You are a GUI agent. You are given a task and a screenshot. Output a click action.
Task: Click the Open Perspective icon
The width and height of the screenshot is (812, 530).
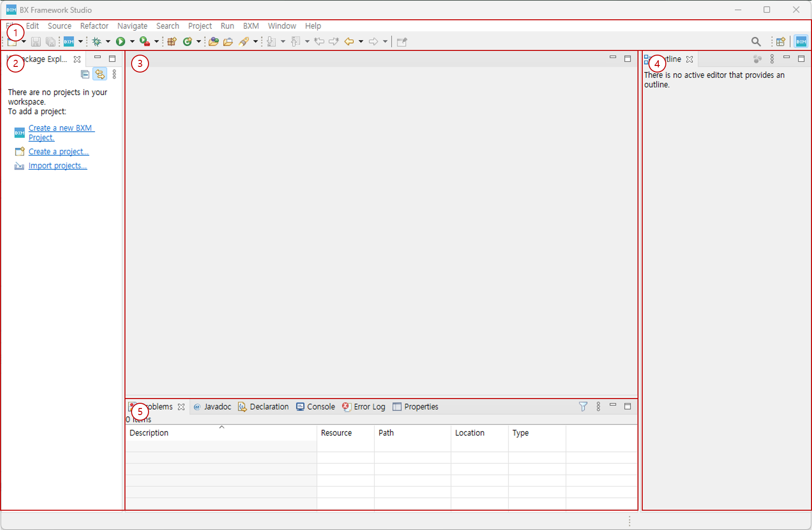point(780,41)
